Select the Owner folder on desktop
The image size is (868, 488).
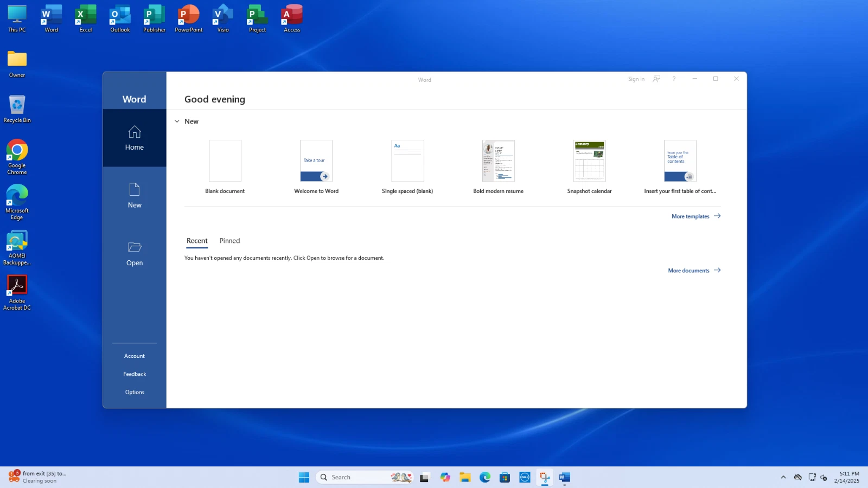click(x=17, y=64)
